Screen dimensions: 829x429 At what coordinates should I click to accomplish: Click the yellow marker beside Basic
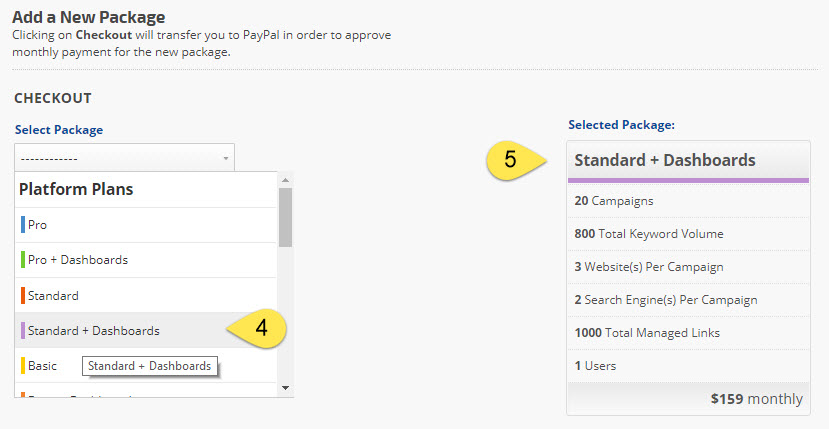tap(23, 366)
